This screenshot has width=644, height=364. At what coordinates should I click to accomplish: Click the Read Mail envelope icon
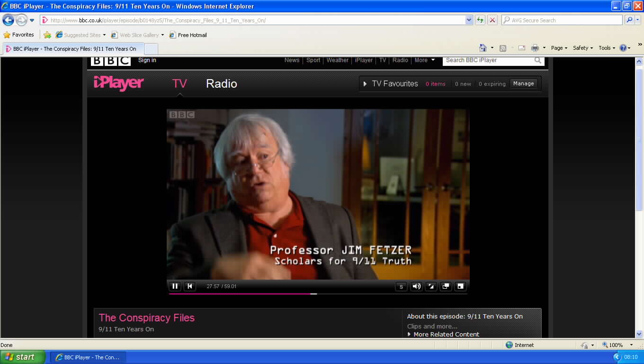tap(522, 48)
